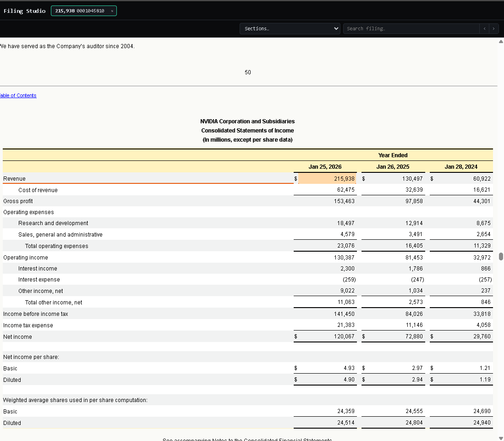Click basic EPS value 4.93
The height and width of the screenshot is (441, 504).
click(349, 368)
